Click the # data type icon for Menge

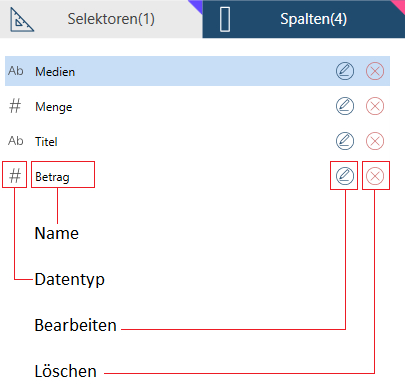click(x=15, y=106)
